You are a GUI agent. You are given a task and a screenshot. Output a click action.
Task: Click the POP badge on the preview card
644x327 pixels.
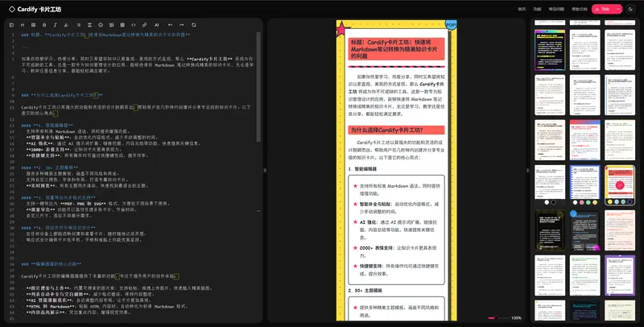tap(451, 25)
